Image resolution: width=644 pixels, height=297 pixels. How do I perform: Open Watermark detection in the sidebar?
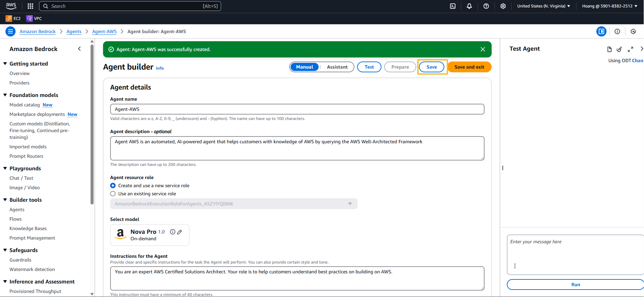pyautogui.click(x=32, y=269)
